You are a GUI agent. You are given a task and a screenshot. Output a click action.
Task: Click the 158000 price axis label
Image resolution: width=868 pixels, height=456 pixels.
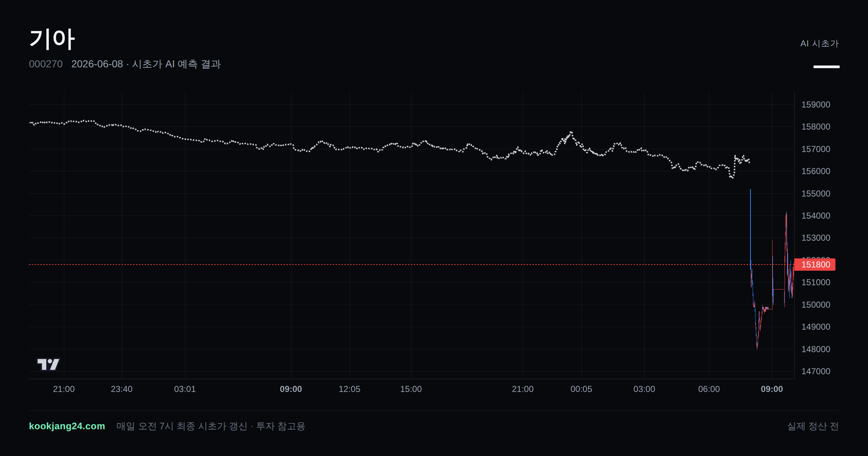point(816,127)
